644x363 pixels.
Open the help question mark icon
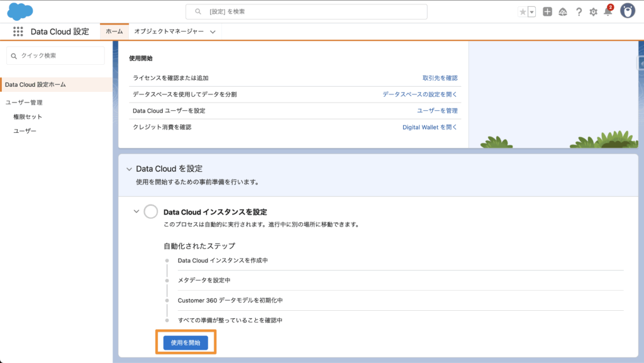coord(579,12)
